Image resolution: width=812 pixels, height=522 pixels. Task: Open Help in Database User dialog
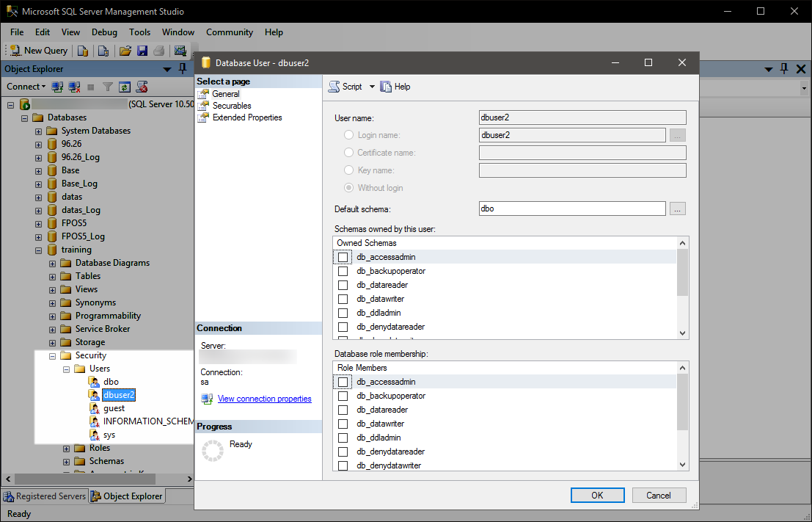(x=395, y=87)
